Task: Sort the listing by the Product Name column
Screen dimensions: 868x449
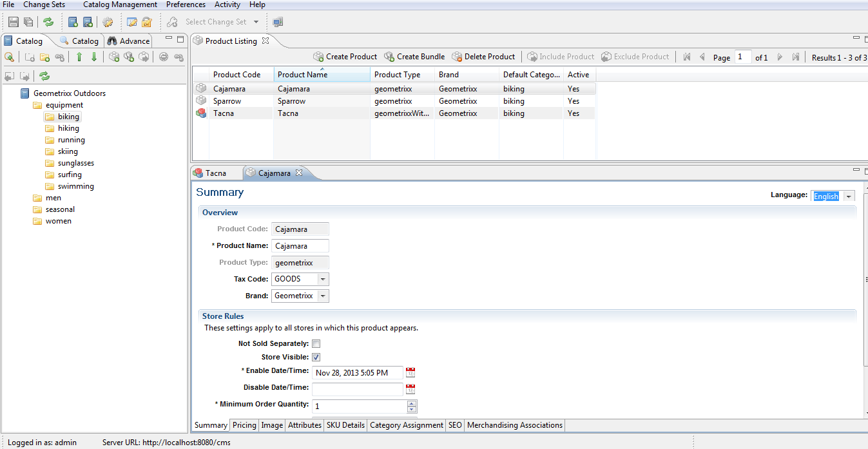Action: click(x=322, y=75)
